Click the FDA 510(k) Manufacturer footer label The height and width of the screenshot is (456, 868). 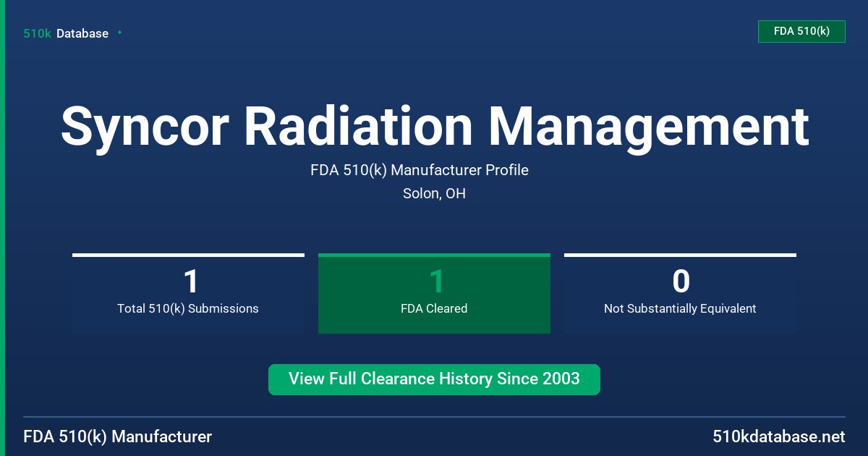118,436
